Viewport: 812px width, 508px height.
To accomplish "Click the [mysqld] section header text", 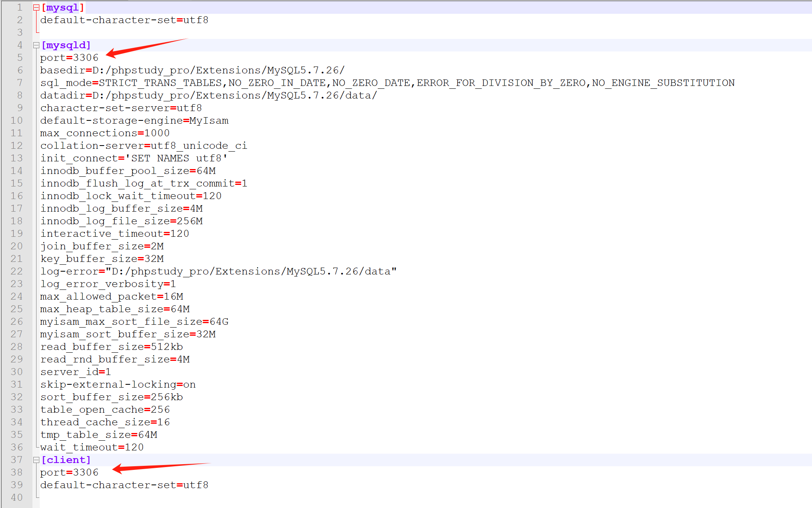I will (x=66, y=45).
